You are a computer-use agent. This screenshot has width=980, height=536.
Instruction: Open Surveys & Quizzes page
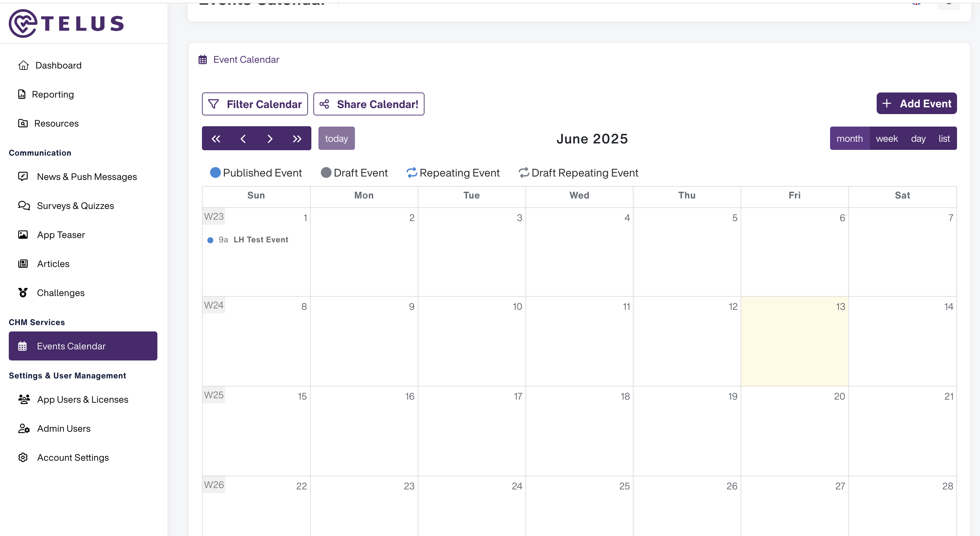(75, 206)
